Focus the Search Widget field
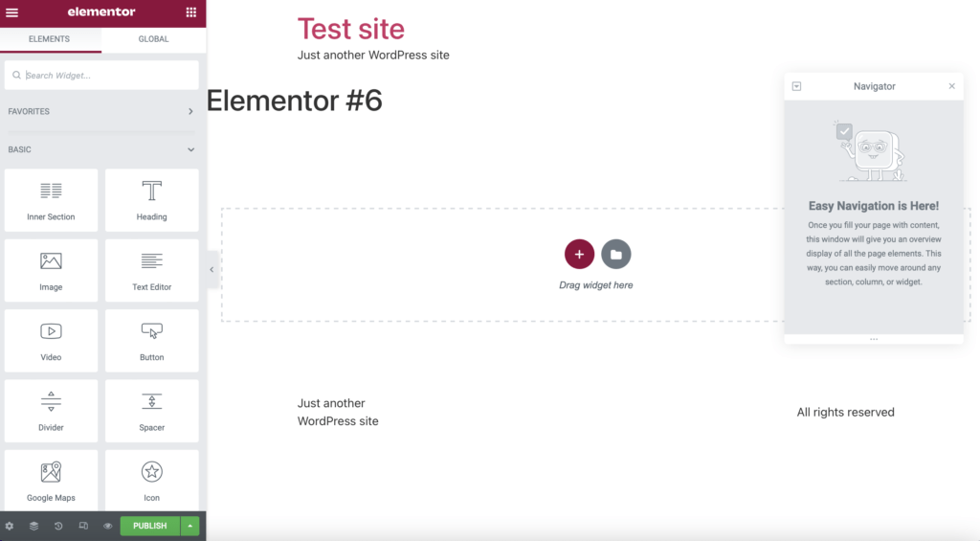Screen dimensions: 980x541 pos(107,76)
